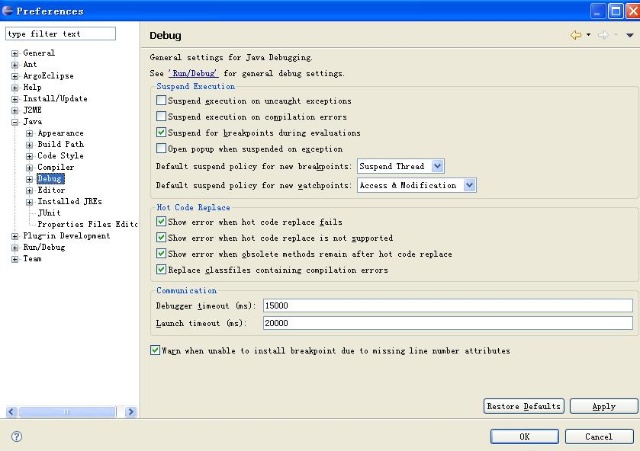Expand the Appearance node under Java
640x451 pixels.
click(x=29, y=133)
